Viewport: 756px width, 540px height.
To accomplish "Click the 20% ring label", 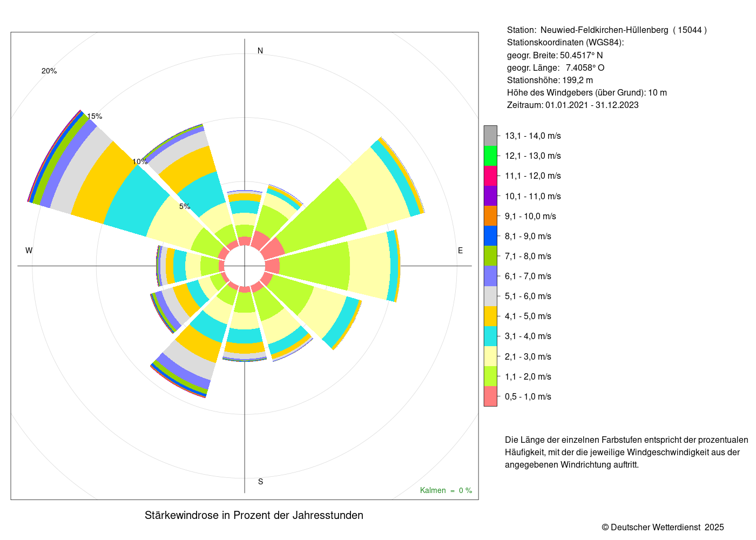I will [x=49, y=71].
